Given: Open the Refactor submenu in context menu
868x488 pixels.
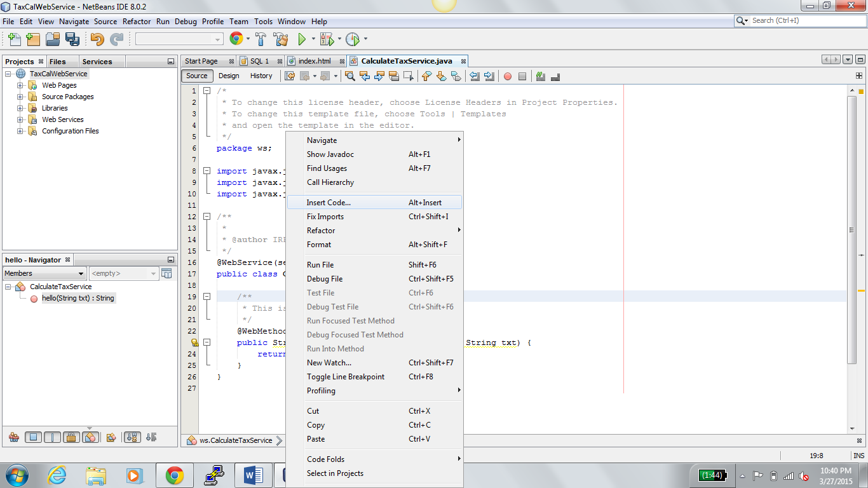Looking at the screenshot, I should [x=374, y=231].
